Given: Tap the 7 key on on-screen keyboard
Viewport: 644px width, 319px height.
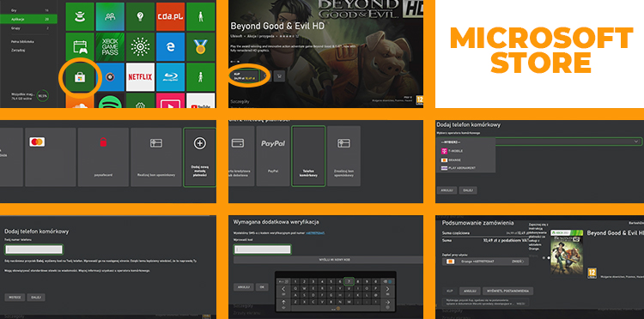Looking at the screenshot, I should pyautogui.click(x=349, y=281).
